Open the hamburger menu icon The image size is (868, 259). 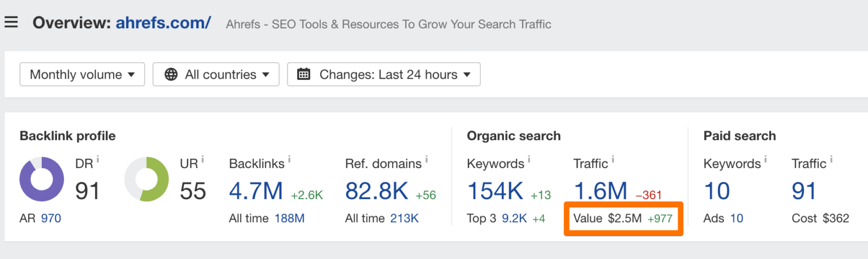[x=11, y=23]
